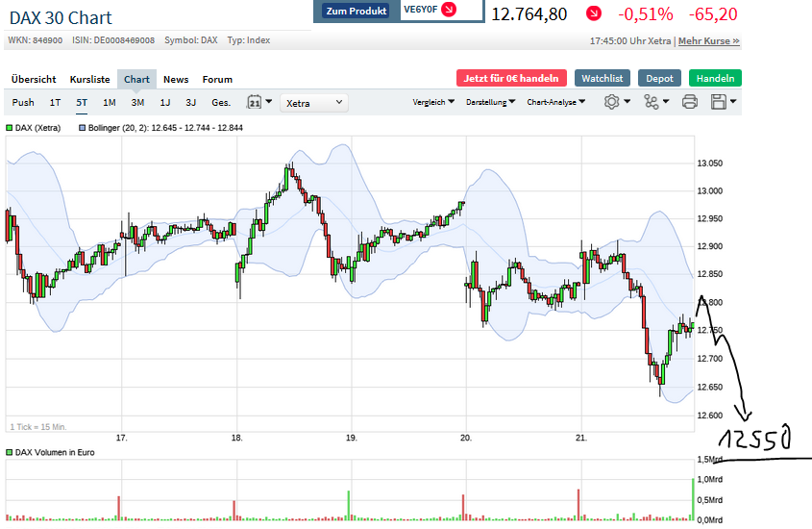Follow the Mehr Kurse link
This screenshot has height=529, width=812.
[x=709, y=41]
